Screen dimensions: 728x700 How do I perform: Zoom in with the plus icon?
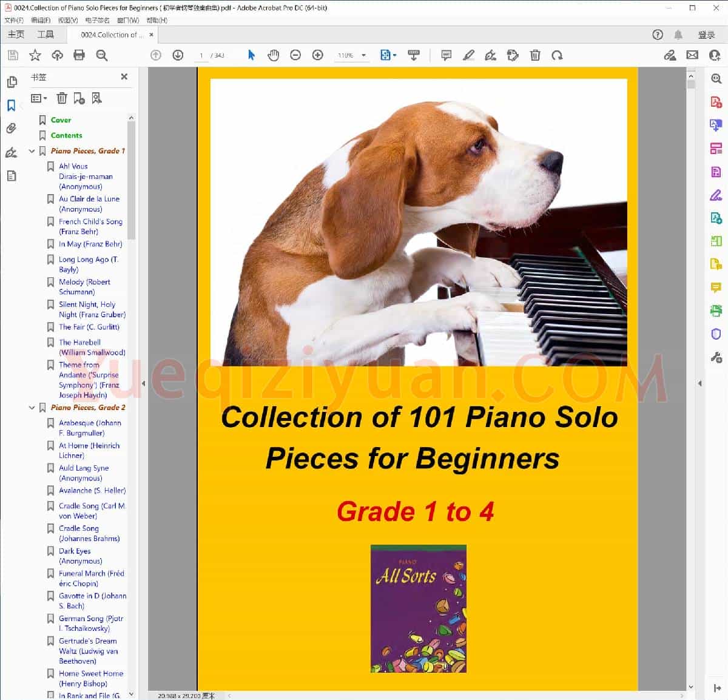(317, 55)
